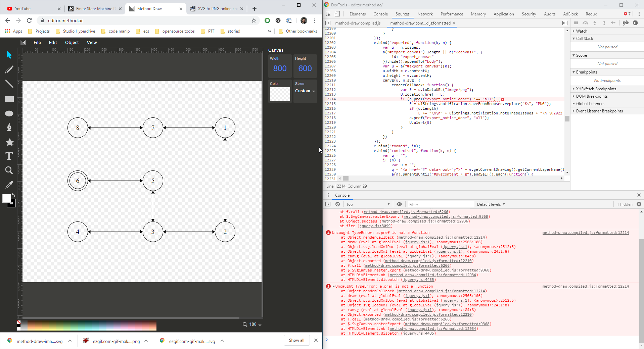Open method-draw.compiled.js:formatted:12214 error link
644x349 pixels.
(585, 232)
